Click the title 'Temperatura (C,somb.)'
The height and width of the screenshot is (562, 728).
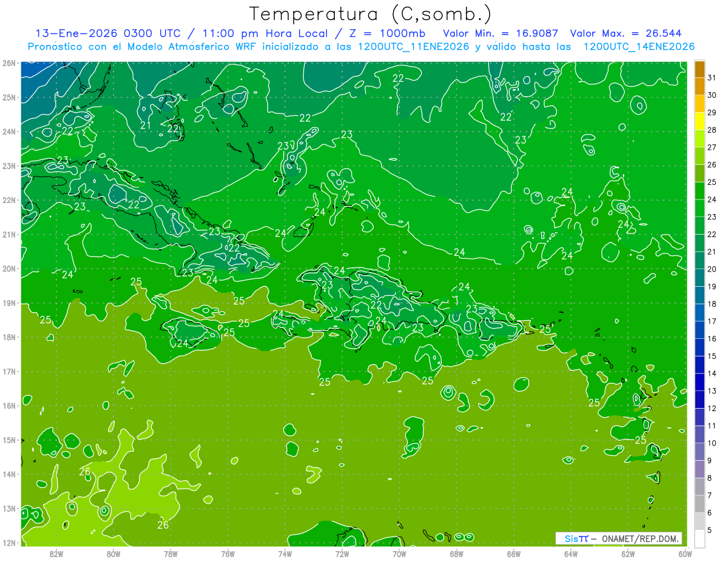(371, 14)
